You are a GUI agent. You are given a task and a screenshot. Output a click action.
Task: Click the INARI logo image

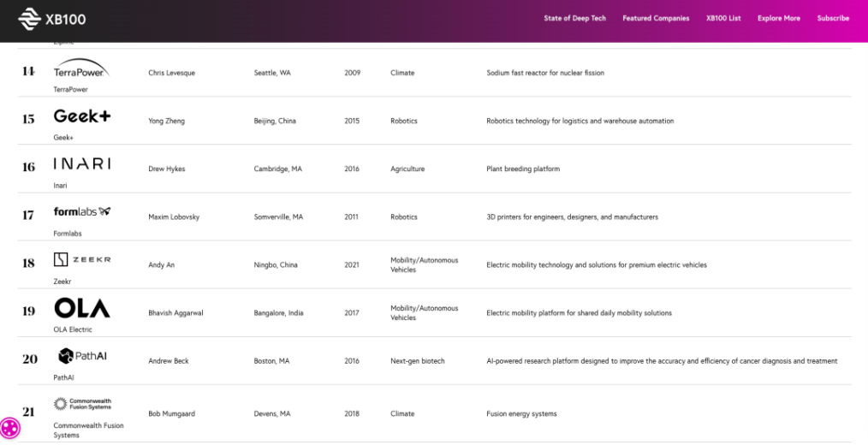[82, 163]
